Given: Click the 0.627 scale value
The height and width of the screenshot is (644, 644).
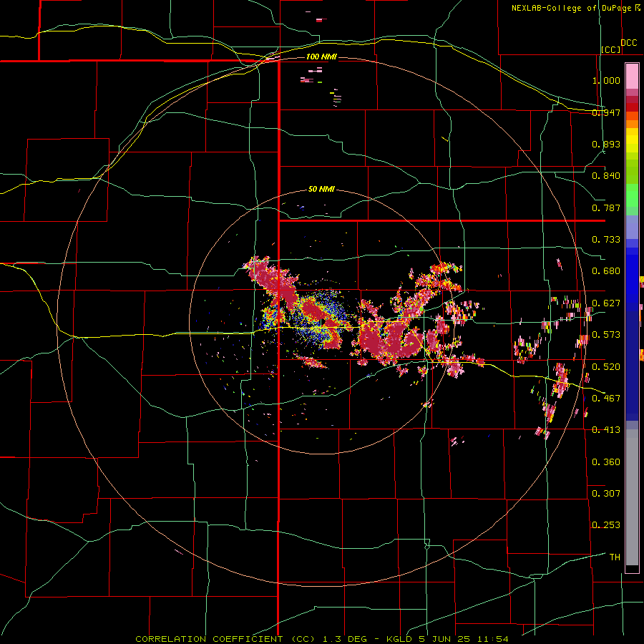Looking at the screenshot, I should pos(606,303).
